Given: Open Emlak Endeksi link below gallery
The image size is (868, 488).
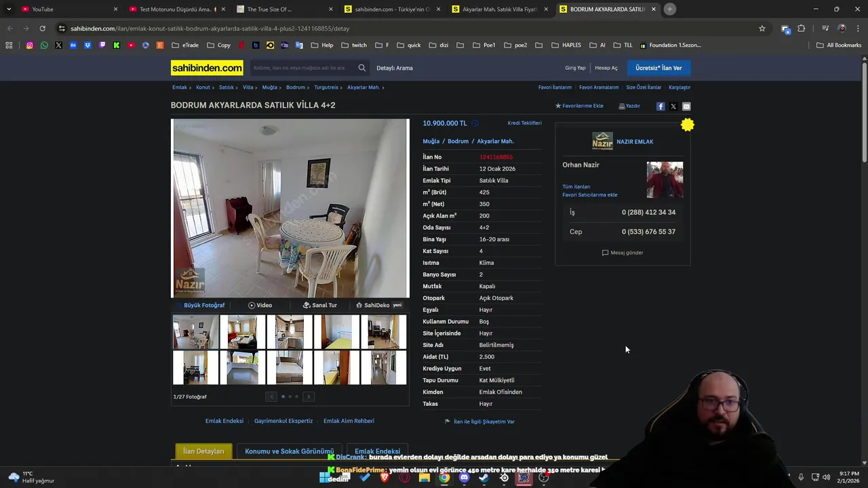Looking at the screenshot, I should [224, 421].
